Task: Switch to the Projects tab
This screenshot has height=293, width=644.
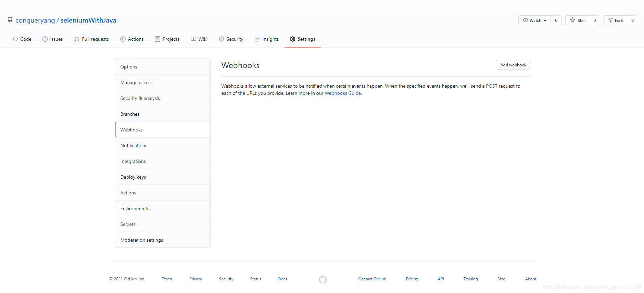Action: point(167,39)
